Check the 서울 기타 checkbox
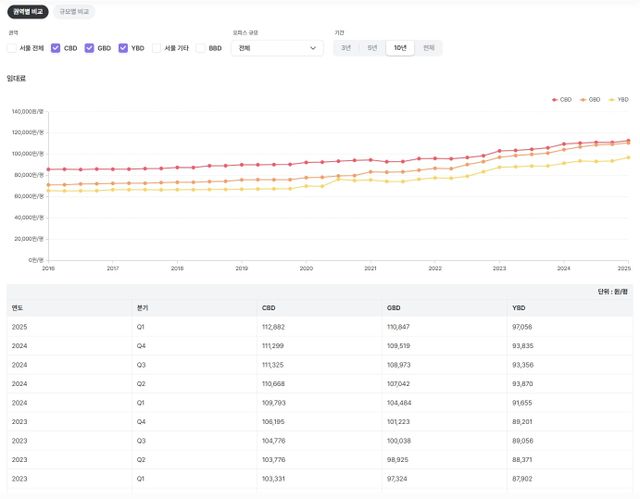The width and height of the screenshot is (640, 499). pyautogui.click(x=157, y=48)
